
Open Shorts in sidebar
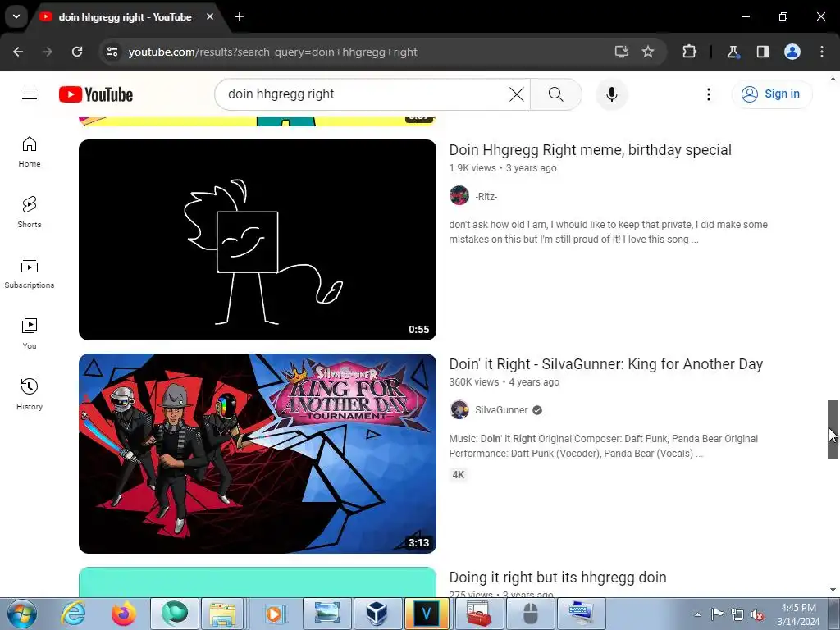pos(30,212)
